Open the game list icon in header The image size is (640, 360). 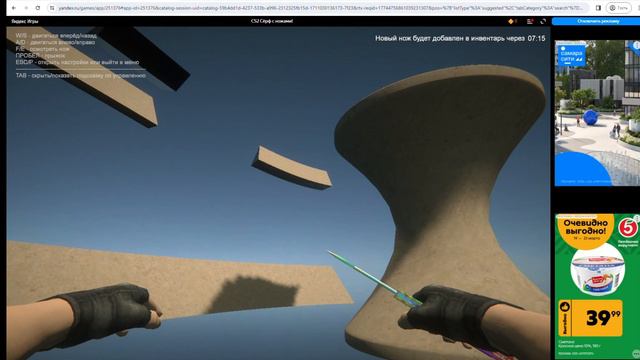[530, 21]
